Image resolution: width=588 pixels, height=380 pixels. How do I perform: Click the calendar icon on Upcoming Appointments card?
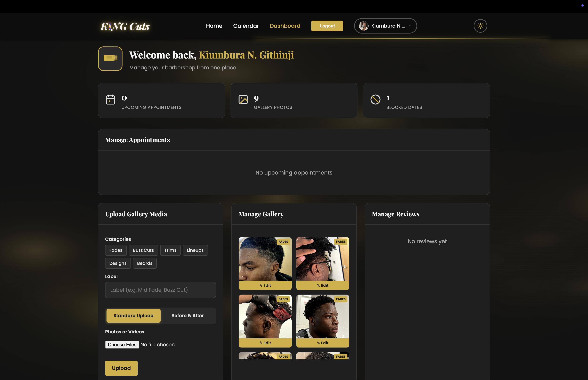click(x=111, y=100)
